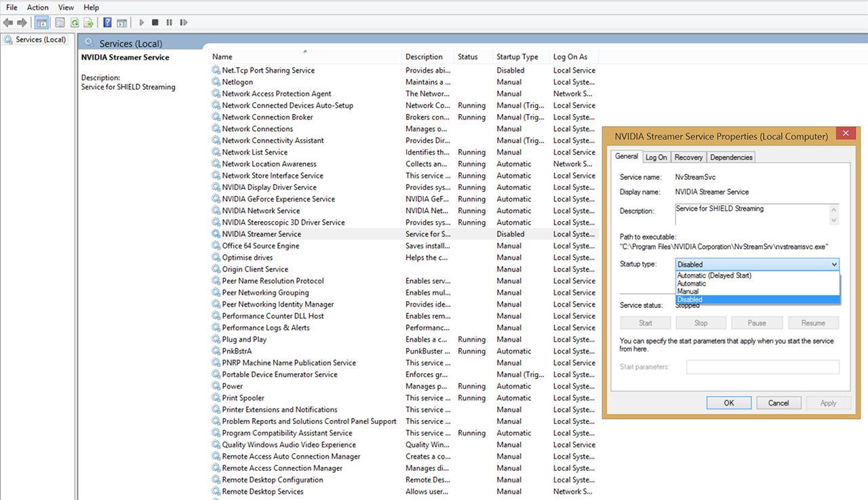Screen dimensions: 868x500
Task: Click the Export List toolbar icon
Action: pos(88,22)
